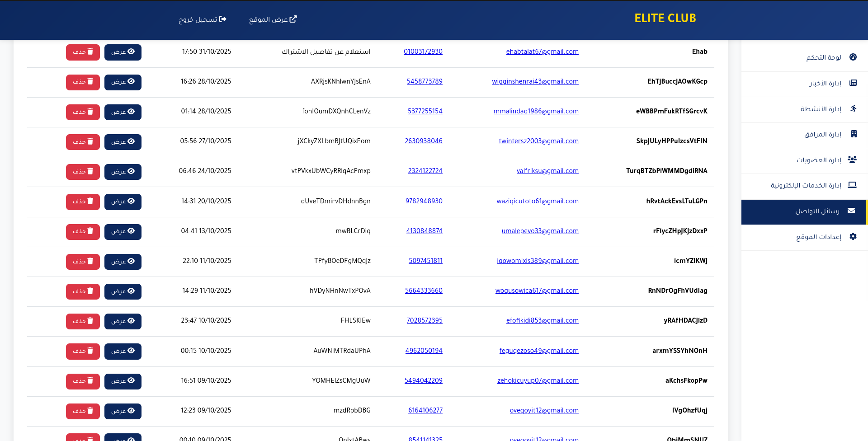Screen dimensions: 868x441
Task: Click the logout link in header
Action: (203, 19)
